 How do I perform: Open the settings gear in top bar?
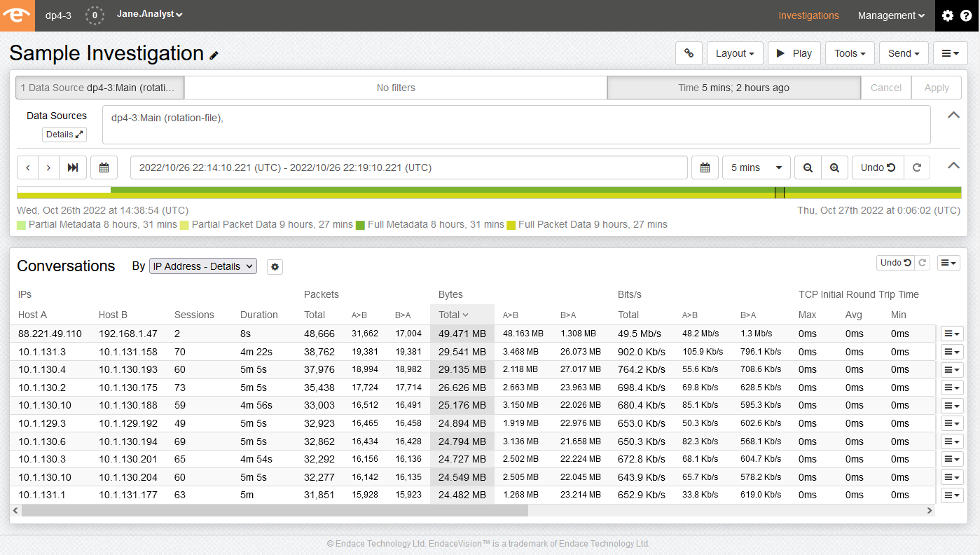pos(948,15)
